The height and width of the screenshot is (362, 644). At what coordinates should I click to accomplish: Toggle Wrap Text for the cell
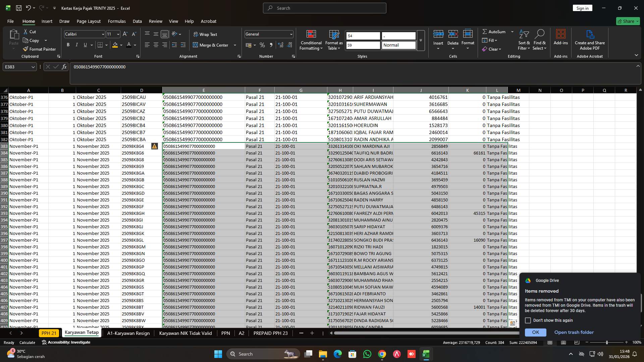[x=206, y=34]
